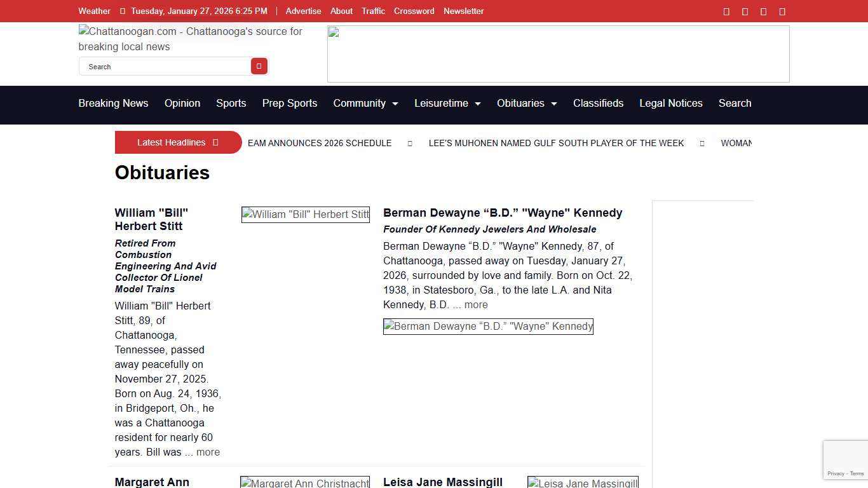Click the second of the four top-right header icons
This screenshot has height=488, width=868.
click(x=745, y=11)
